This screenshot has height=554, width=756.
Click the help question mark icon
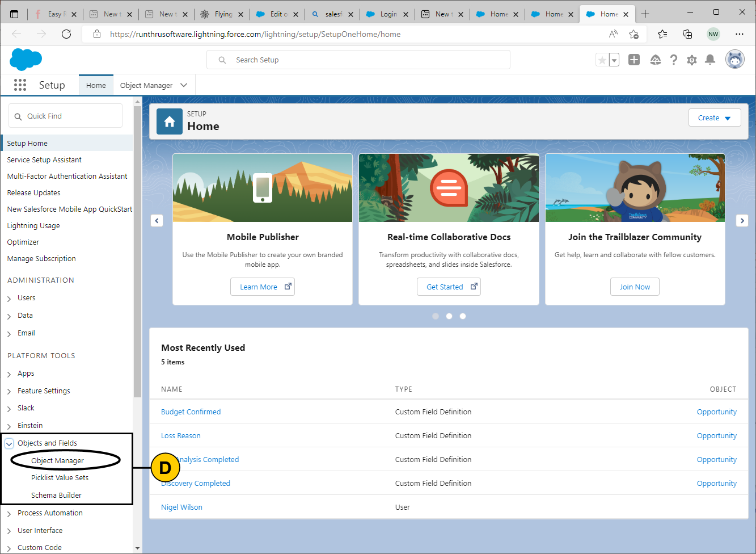pos(673,60)
